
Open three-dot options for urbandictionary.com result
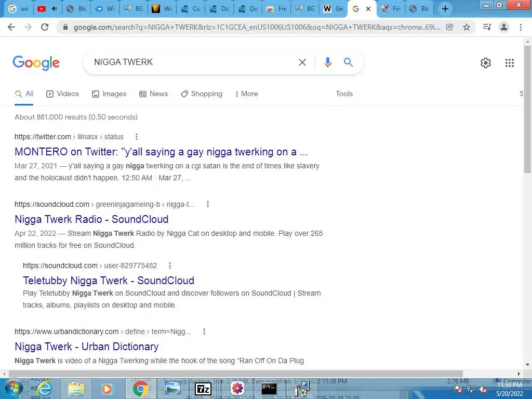point(204,332)
